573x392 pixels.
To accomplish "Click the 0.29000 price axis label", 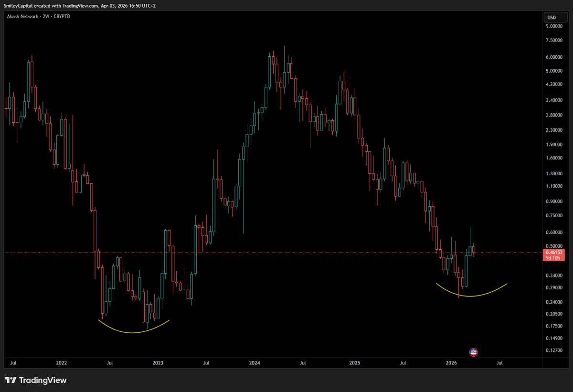I will coord(554,288).
